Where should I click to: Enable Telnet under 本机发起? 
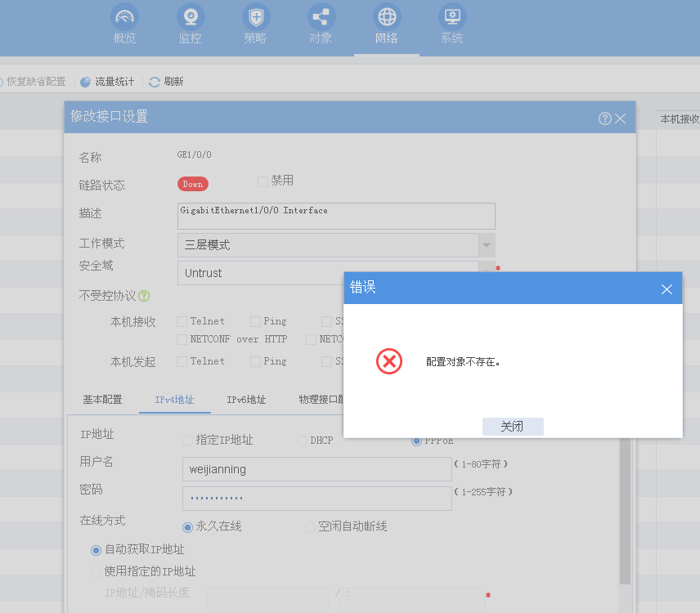[182, 362]
